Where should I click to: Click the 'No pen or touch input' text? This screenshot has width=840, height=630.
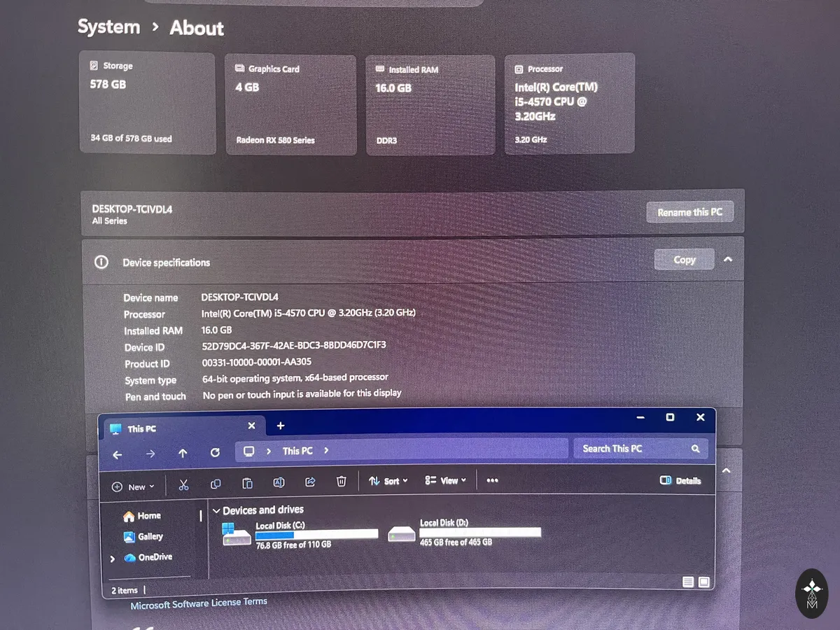[x=302, y=394]
